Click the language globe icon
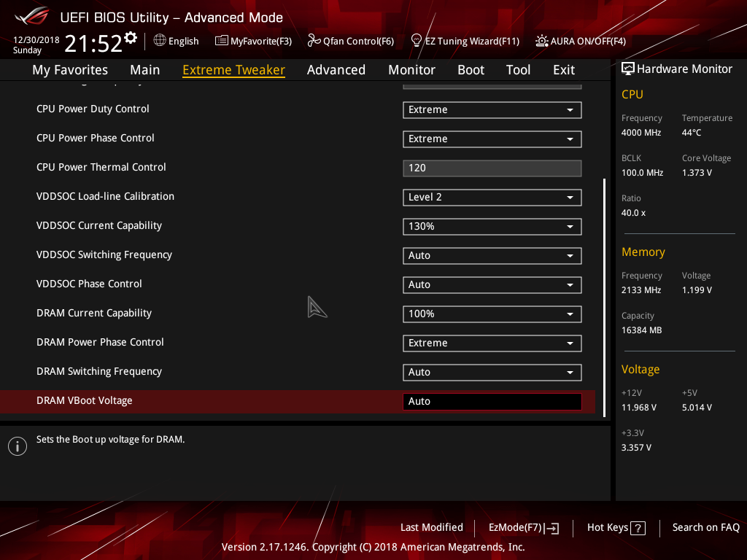The image size is (747, 560). [160, 41]
